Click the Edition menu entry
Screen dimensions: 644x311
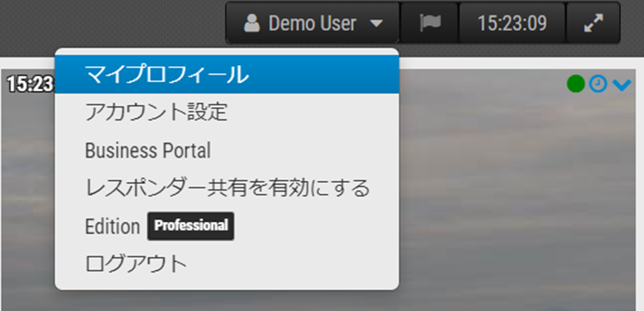coord(227,226)
